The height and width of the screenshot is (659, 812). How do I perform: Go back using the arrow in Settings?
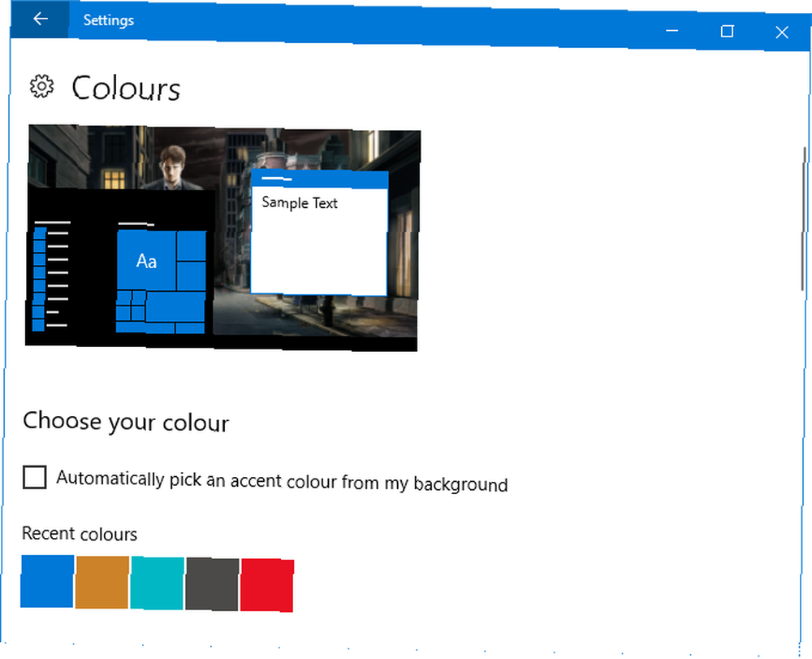40,20
